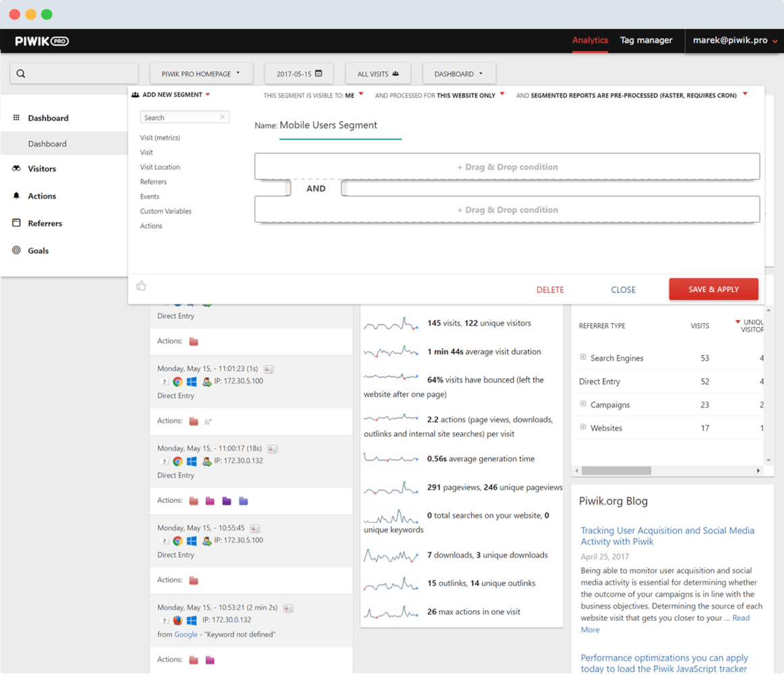The width and height of the screenshot is (784, 675).
Task: Open the PIWIK PRO HOMEPAGE website selector
Action: [x=201, y=74]
